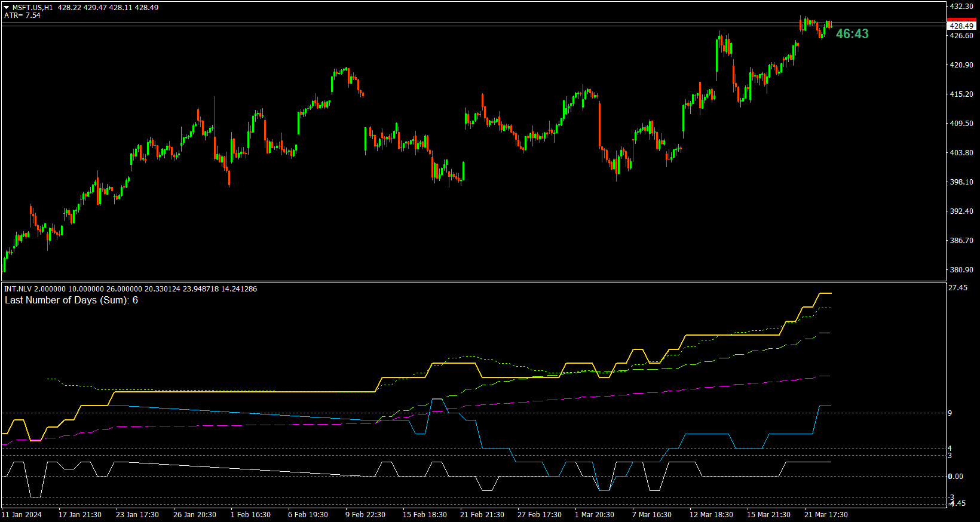The width and height of the screenshot is (980, 522).
Task: Click time axis label 12 Mar 18:30
Action: (x=711, y=515)
